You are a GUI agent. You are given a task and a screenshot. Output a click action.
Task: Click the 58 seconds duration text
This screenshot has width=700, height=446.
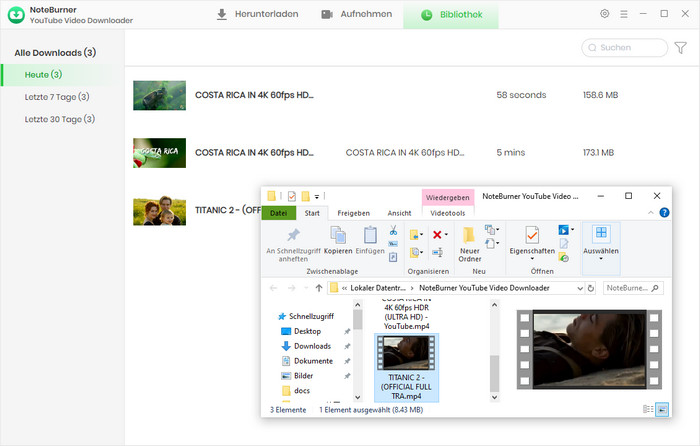(521, 95)
